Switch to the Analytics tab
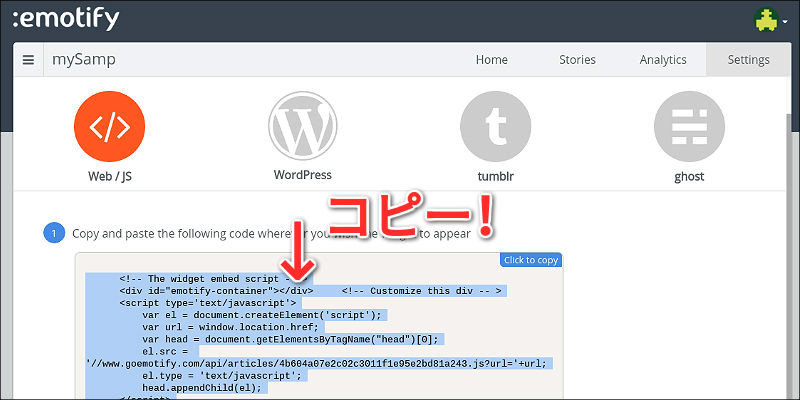The height and width of the screenshot is (400, 800). click(663, 60)
